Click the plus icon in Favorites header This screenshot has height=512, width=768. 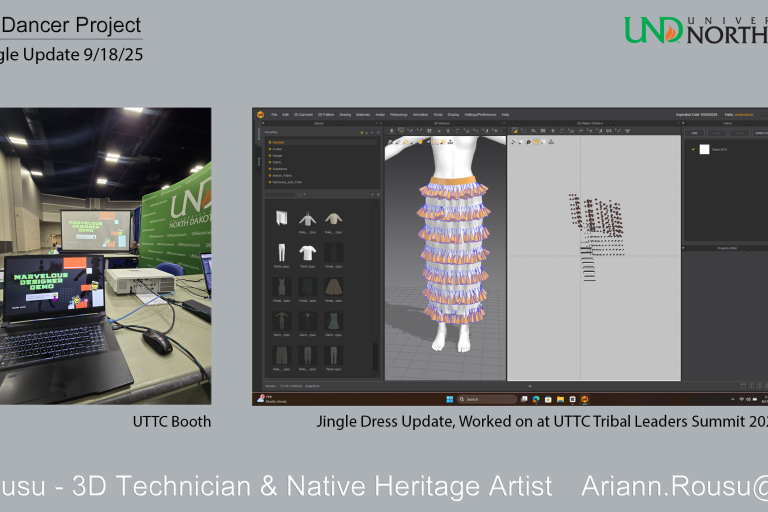(372, 133)
